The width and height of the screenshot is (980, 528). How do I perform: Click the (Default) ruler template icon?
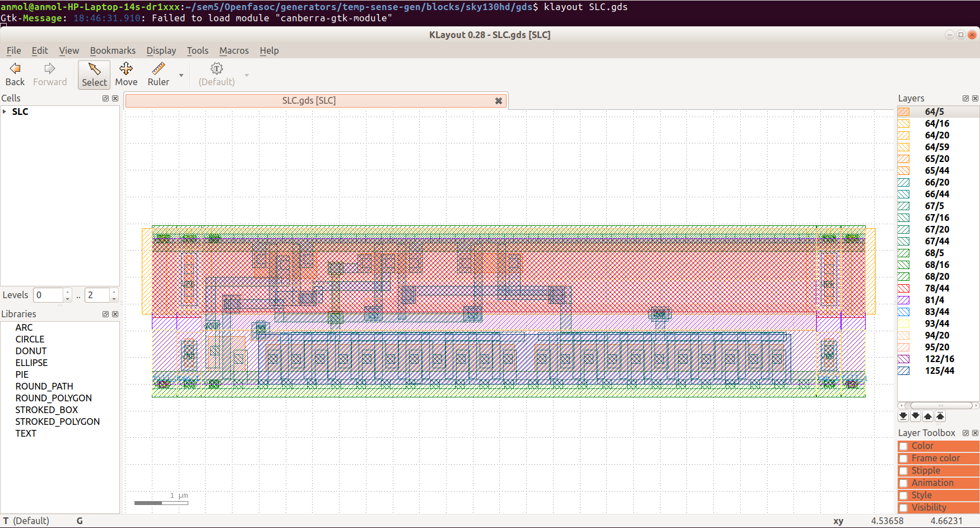click(x=217, y=68)
